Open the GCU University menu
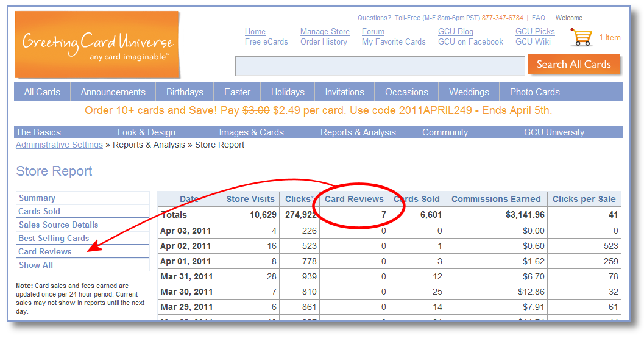Viewport: 644px width, 338px height. [x=554, y=132]
